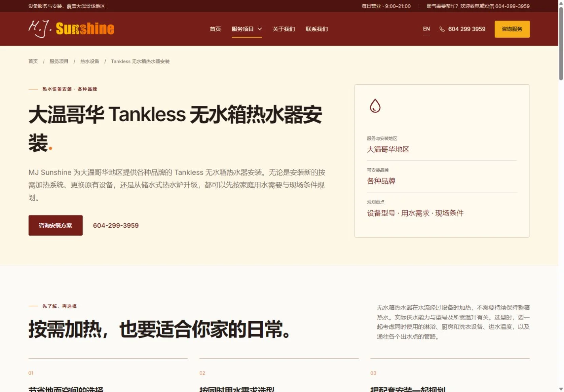Go to 关于我们 in the navigation

(x=284, y=29)
